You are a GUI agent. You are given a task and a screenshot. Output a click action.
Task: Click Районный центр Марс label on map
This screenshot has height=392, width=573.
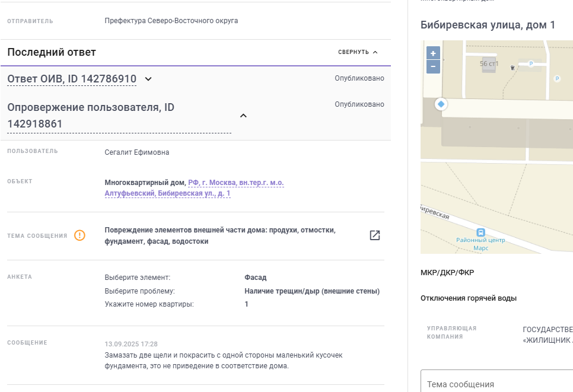[480, 244]
